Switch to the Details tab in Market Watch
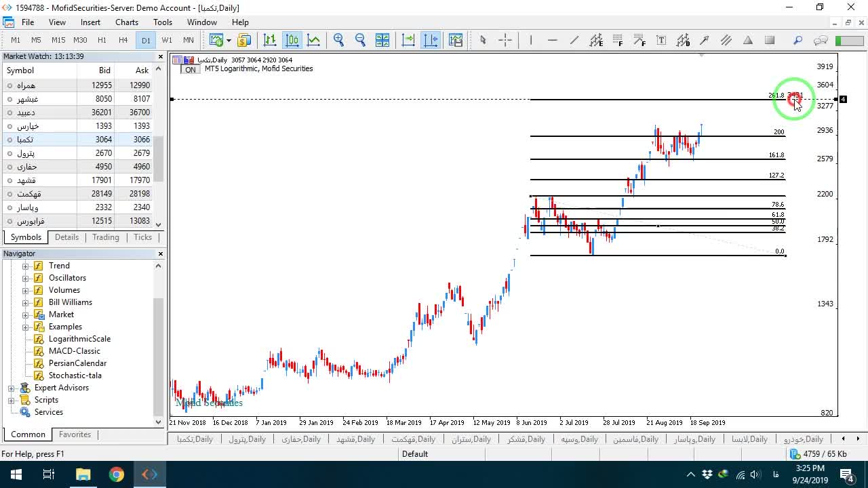Image resolution: width=868 pixels, height=488 pixels. coord(66,237)
